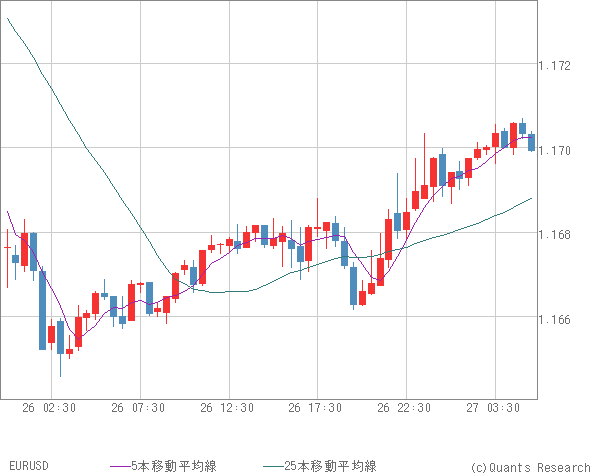Click the 1.170 price axis label

[554, 150]
